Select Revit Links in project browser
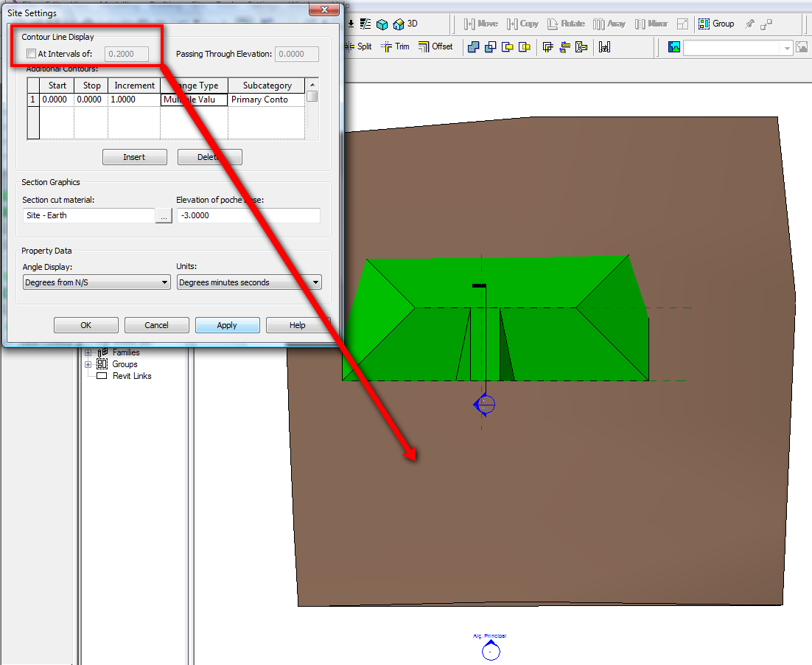812x665 pixels. (x=132, y=376)
